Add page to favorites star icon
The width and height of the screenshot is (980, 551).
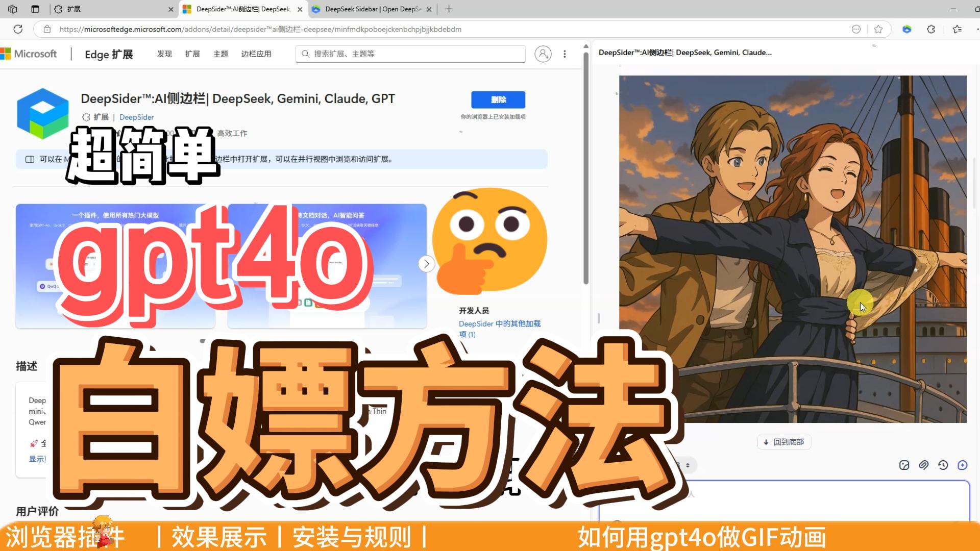pos(878,29)
